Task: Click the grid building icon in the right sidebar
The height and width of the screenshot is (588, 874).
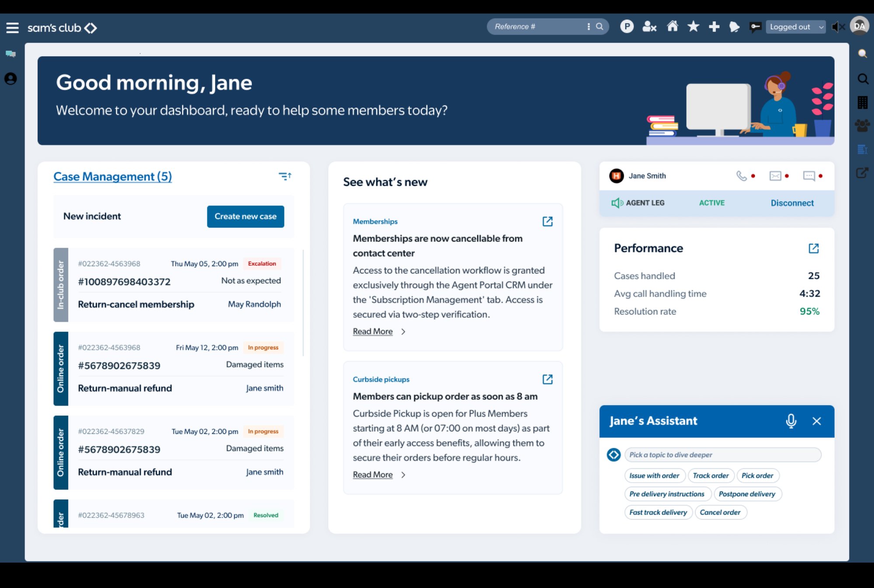Action: [863, 103]
